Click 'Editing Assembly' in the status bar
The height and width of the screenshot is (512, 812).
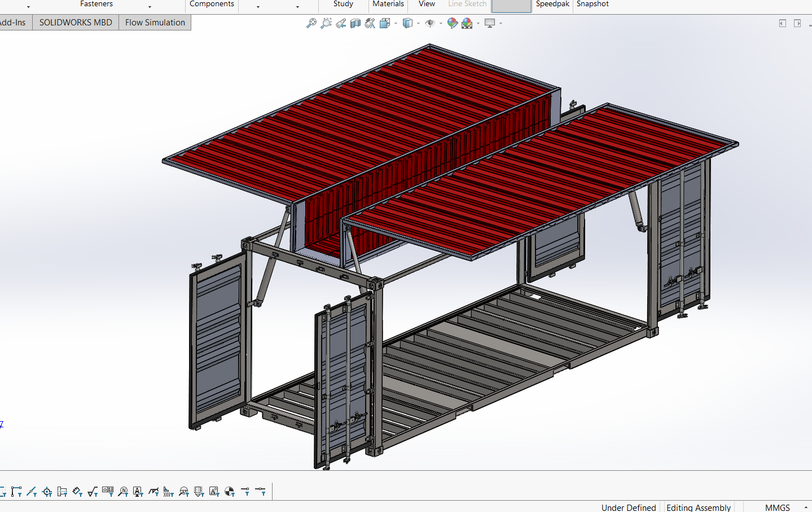699,507
